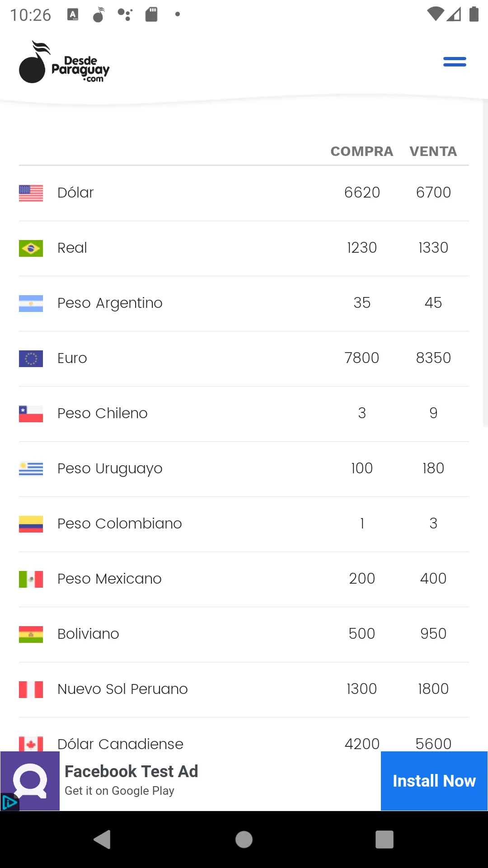Viewport: 488px width, 868px height.
Task: Tap the Colombia flag icon
Action: click(x=31, y=524)
